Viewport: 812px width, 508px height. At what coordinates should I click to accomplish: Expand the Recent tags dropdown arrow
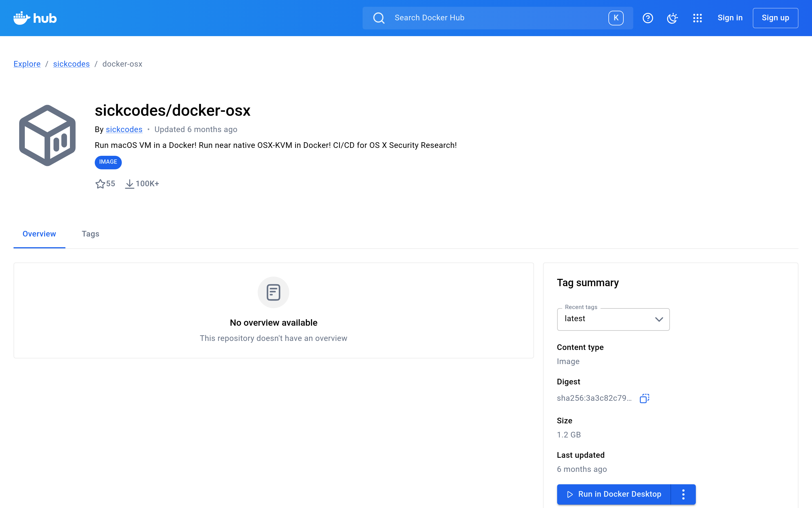659,319
